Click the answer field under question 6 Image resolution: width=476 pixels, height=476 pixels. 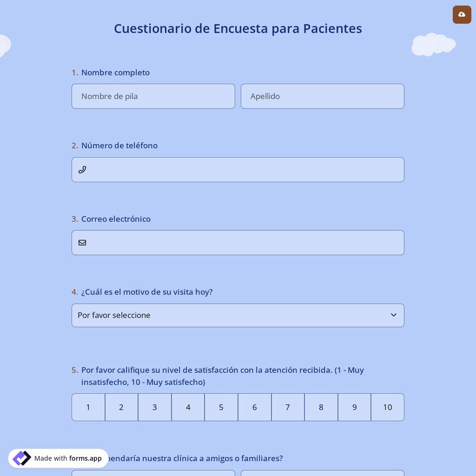[x=153, y=475]
